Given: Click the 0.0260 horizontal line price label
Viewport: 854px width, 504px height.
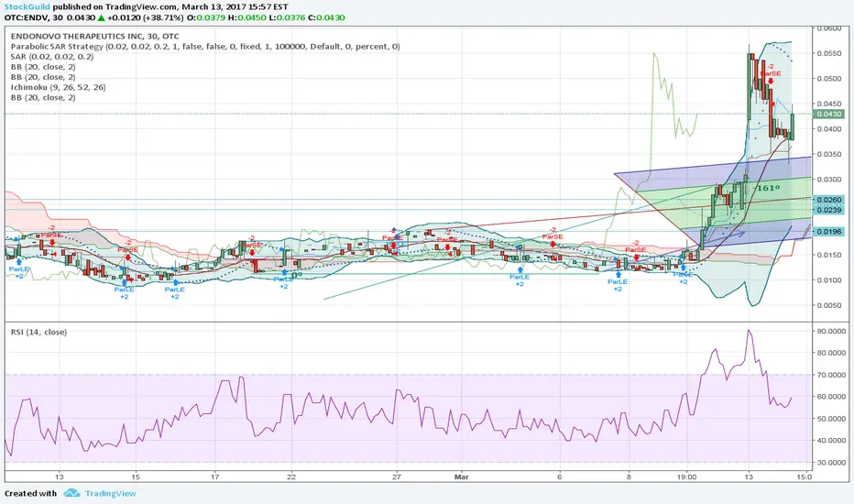Looking at the screenshot, I should click(x=827, y=200).
